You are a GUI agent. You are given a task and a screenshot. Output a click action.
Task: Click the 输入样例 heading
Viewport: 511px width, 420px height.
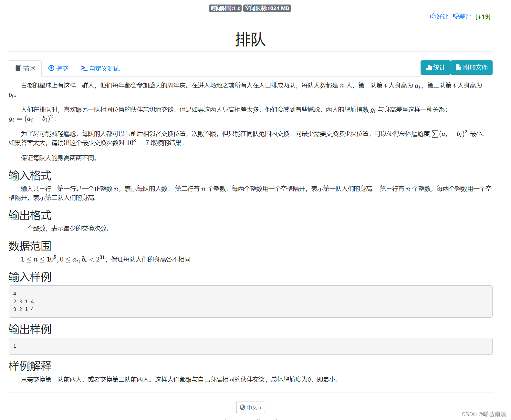click(x=30, y=277)
